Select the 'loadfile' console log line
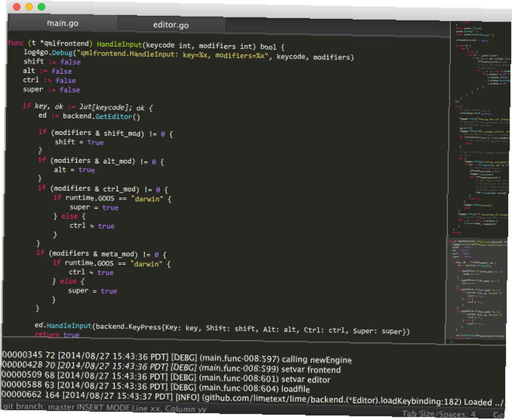The image size is (512, 420). pyautogui.click(x=156, y=387)
